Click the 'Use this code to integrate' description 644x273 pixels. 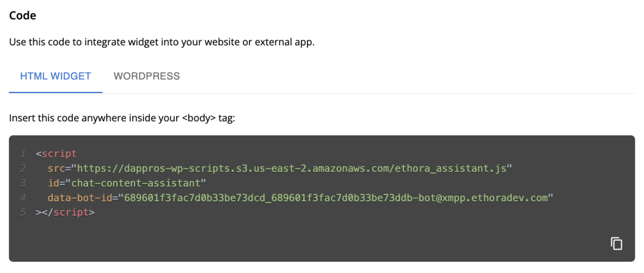pos(162,42)
